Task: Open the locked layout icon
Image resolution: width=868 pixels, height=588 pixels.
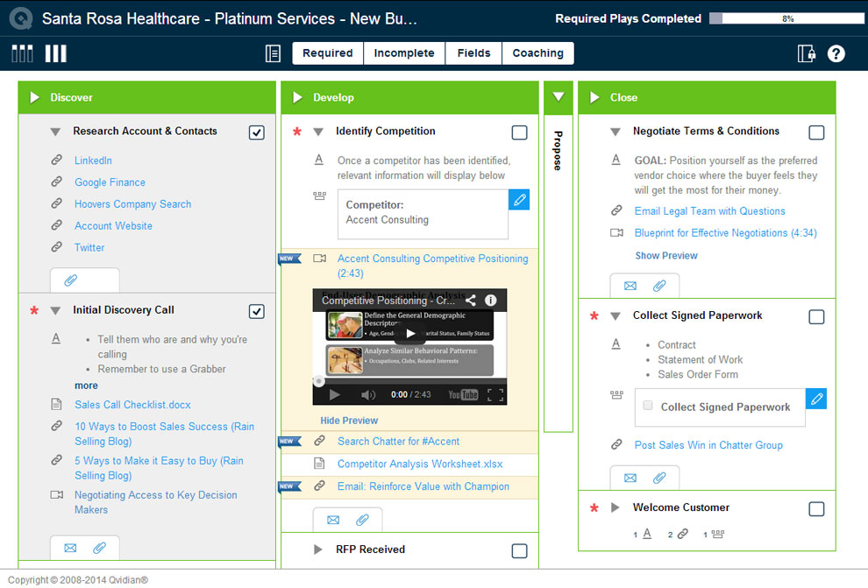Action: (x=807, y=53)
